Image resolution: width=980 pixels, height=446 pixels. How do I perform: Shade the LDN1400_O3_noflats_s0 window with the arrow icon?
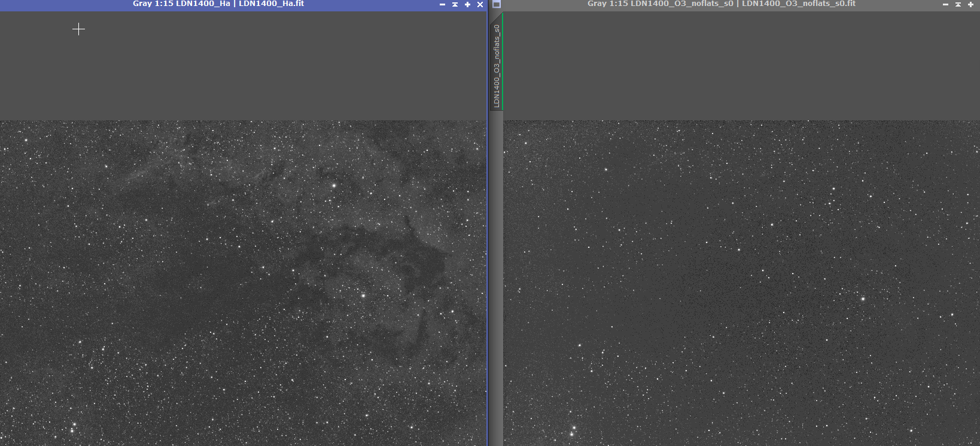click(958, 4)
